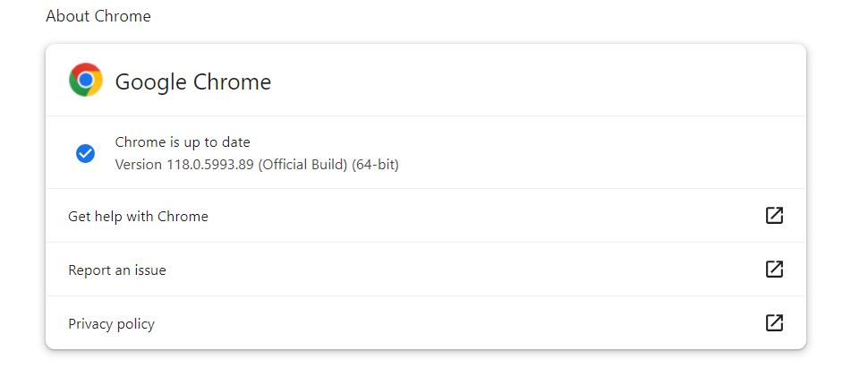Click the "Chrome is up to date" status

click(x=183, y=141)
